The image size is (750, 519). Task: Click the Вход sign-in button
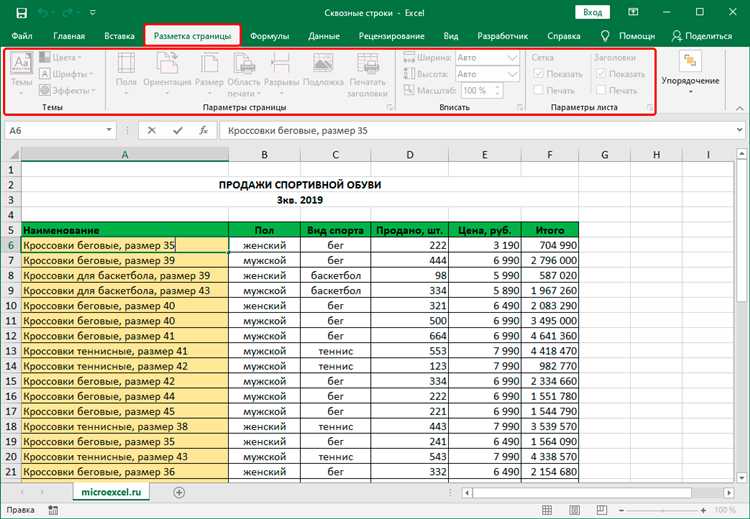592,12
